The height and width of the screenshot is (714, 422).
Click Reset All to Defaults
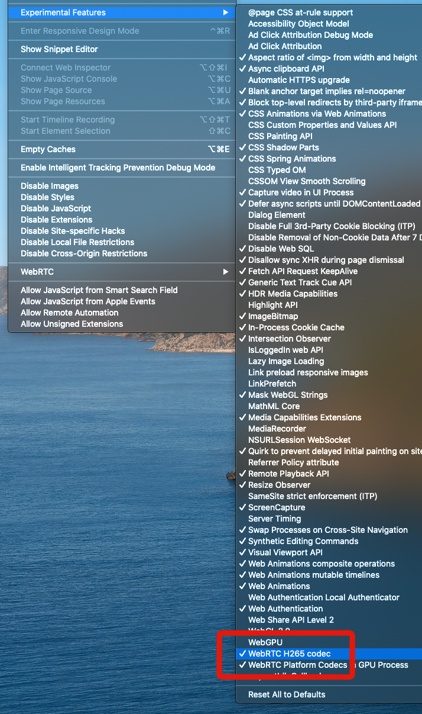coord(329,694)
